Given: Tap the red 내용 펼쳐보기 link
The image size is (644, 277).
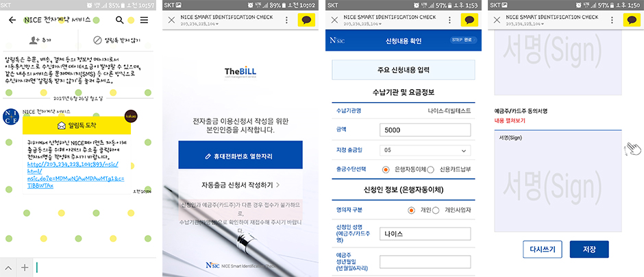Looking at the screenshot, I should click(510, 121).
